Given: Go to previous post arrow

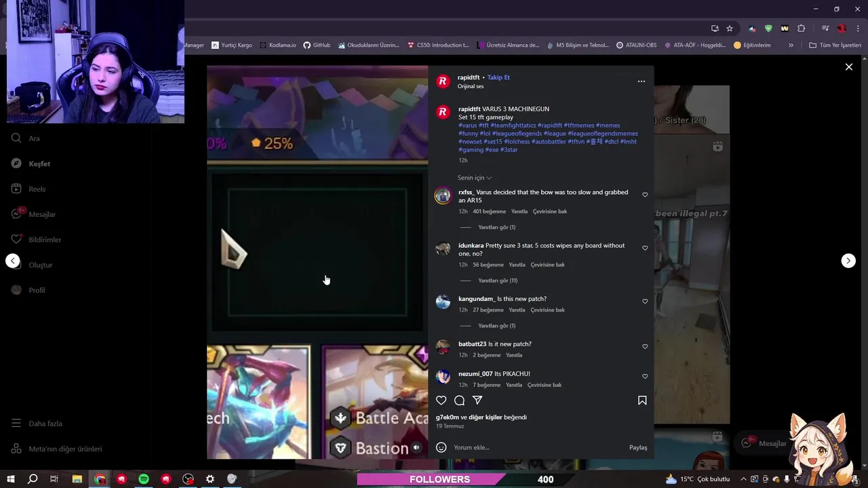Looking at the screenshot, I should click(13, 261).
